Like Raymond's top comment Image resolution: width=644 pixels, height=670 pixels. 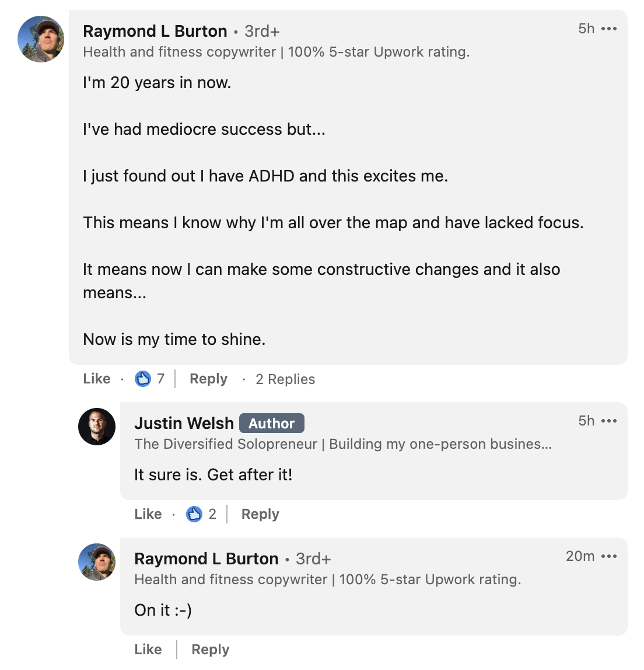pos(96,378)
